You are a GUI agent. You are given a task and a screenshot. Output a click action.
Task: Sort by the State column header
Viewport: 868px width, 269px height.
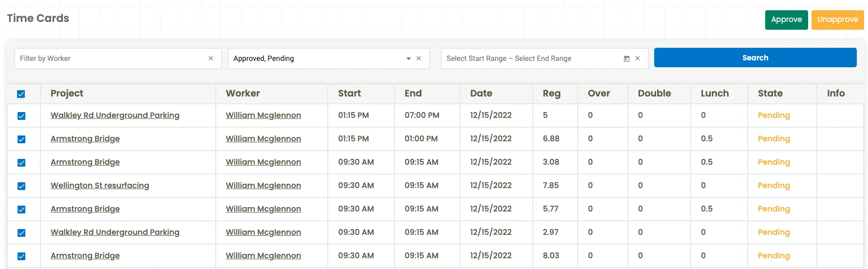tap(770, 94)
